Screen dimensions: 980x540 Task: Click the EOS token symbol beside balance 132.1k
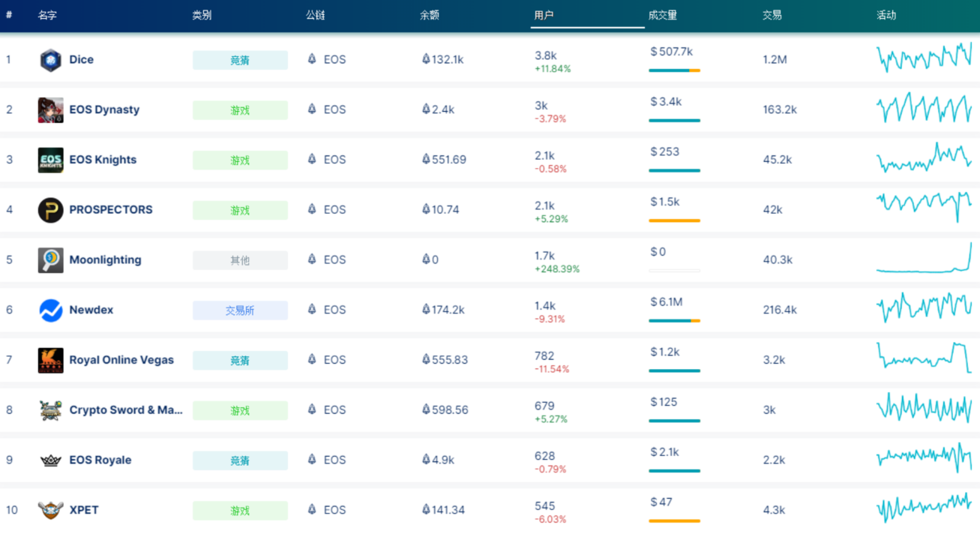click(426, 58)
